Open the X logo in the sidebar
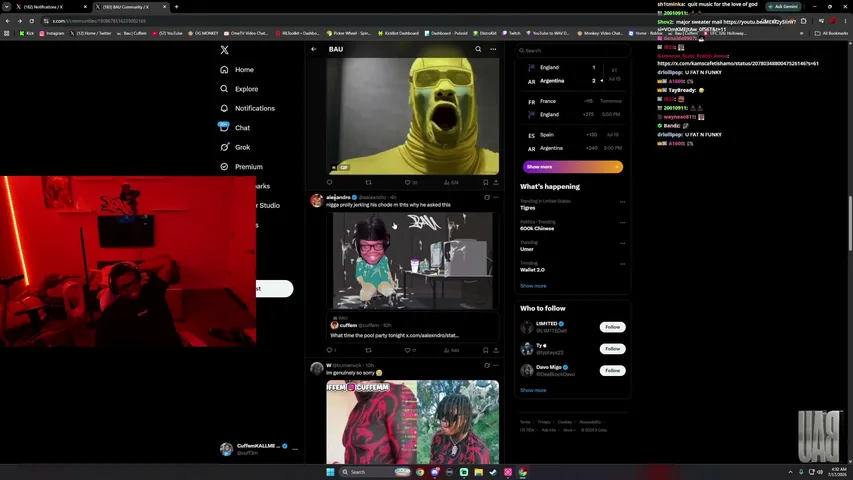 coord(224,50)
